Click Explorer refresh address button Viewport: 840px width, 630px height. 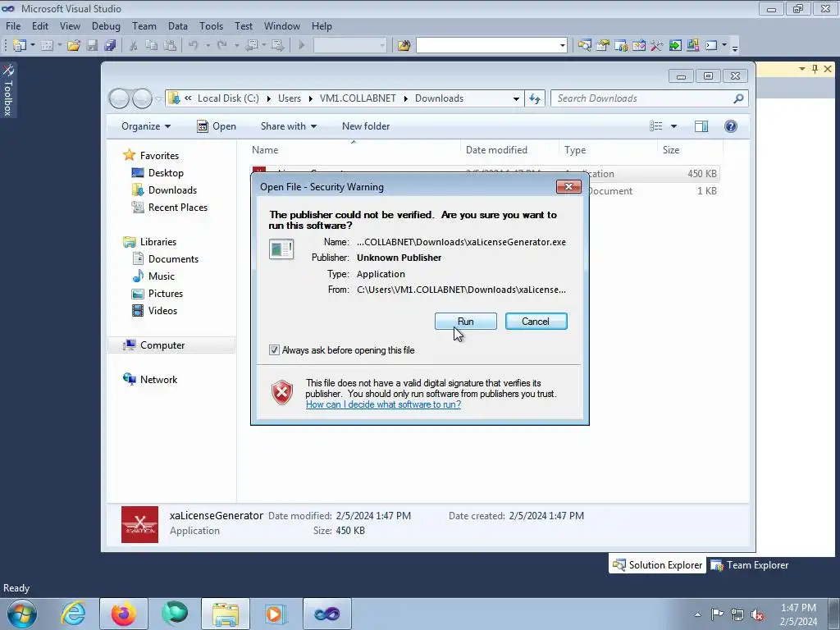pos(535,98)
